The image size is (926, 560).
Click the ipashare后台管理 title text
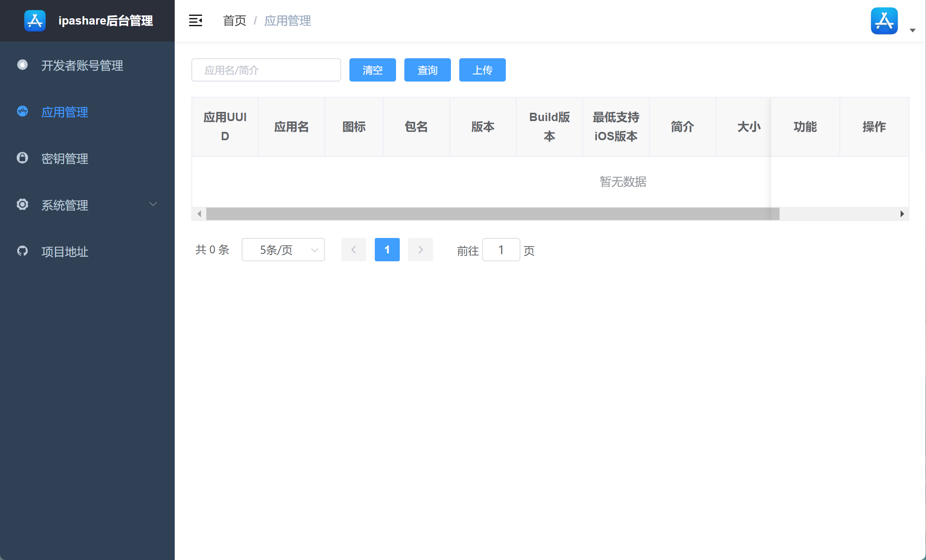click(106, 21)
